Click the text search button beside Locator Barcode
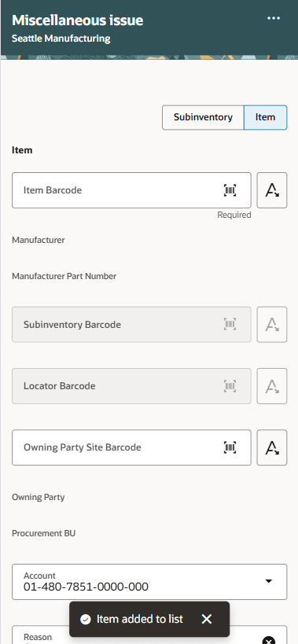This screenshot has height=644, width=298. (272, 386)
